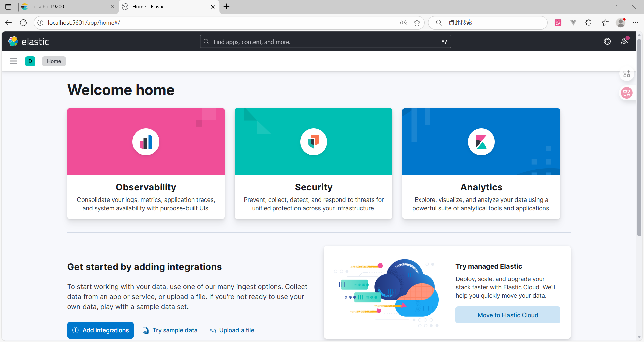Open the hamburger navigation menu
Screen dimensions: 644x342
[13, 61]
